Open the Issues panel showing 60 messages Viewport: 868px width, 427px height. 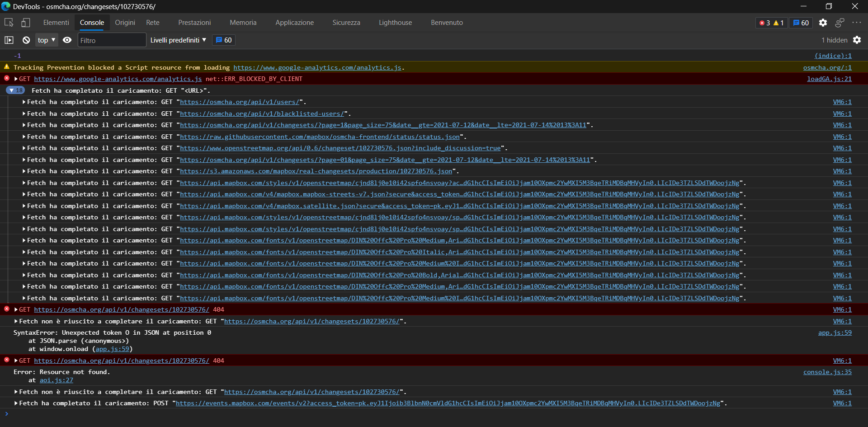pos(800,23)
